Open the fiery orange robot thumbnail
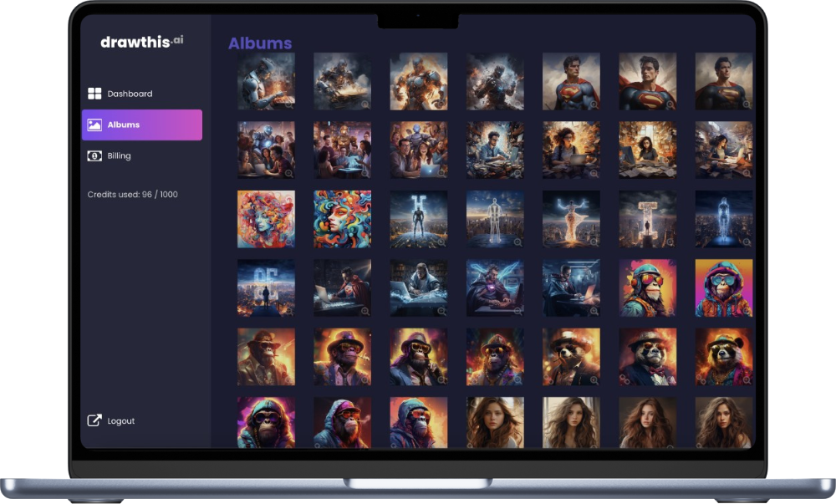Screen dimensions: 836x504 (419, 82)
